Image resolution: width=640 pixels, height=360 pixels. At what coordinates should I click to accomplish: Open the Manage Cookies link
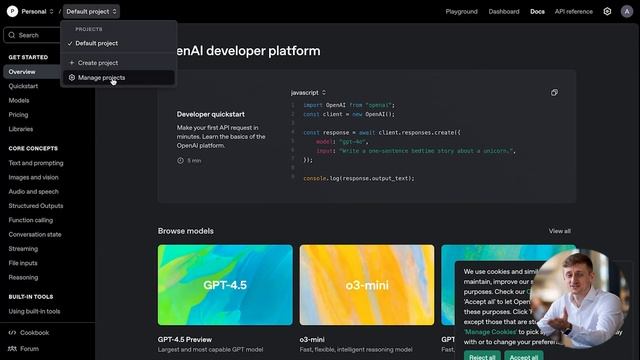point(490,332)
